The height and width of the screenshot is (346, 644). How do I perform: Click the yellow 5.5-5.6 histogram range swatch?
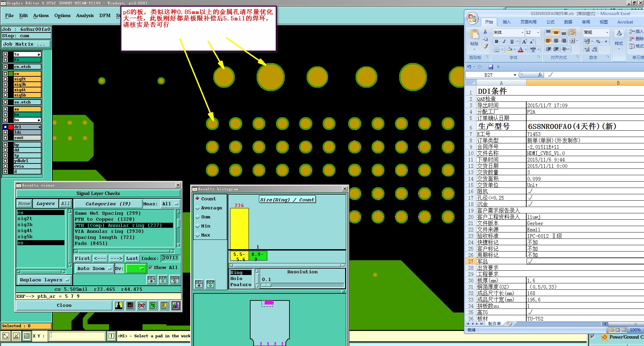click(239, 256)
